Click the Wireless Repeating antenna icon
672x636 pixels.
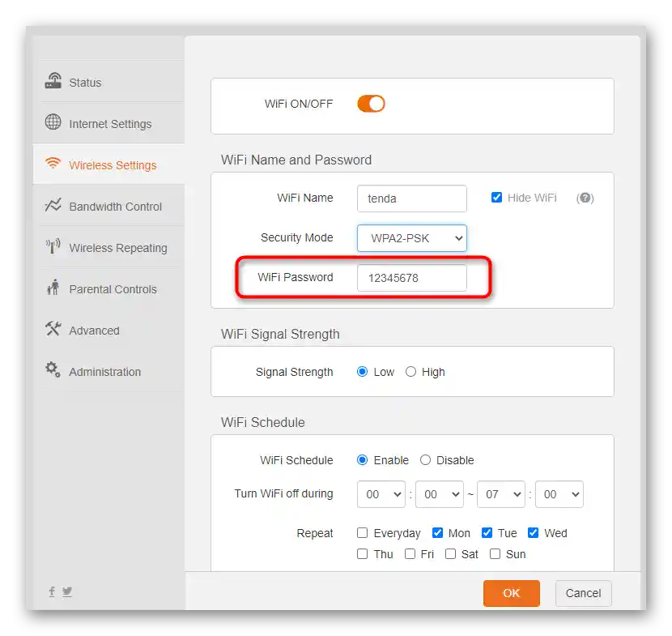[x=53, y=246]
